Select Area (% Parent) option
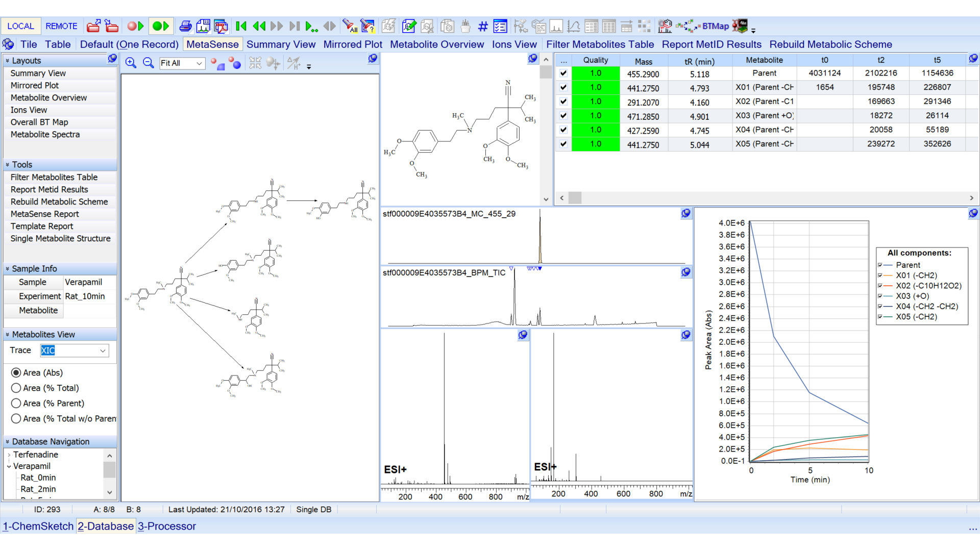 16,403
